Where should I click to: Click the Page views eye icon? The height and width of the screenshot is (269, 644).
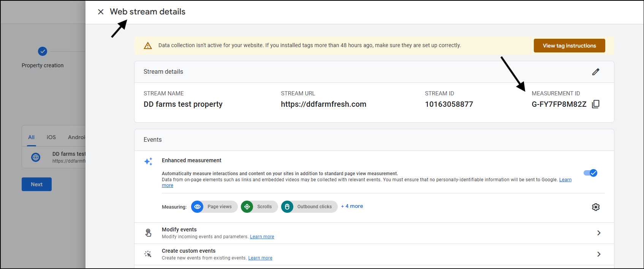click(x=197, y=207)
